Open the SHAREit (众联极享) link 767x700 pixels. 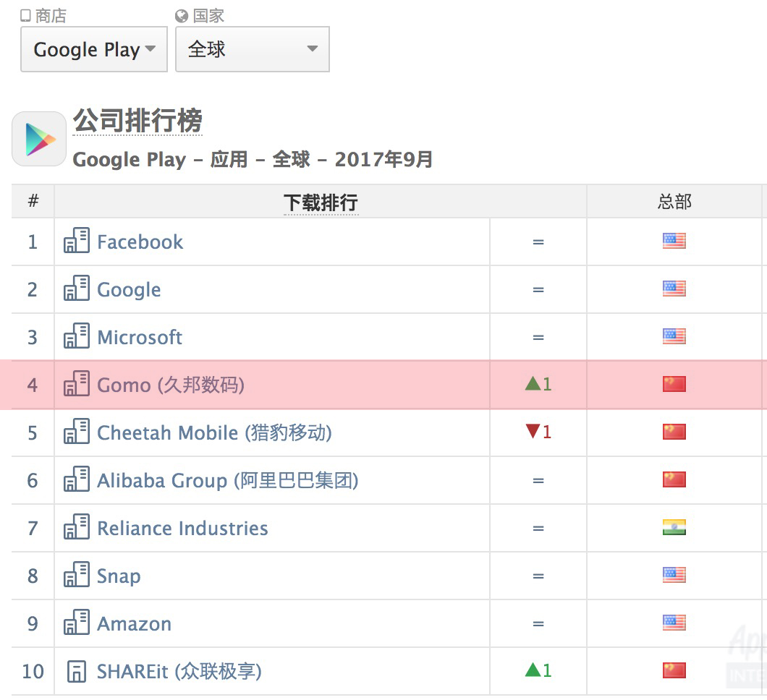pos(179,672)
